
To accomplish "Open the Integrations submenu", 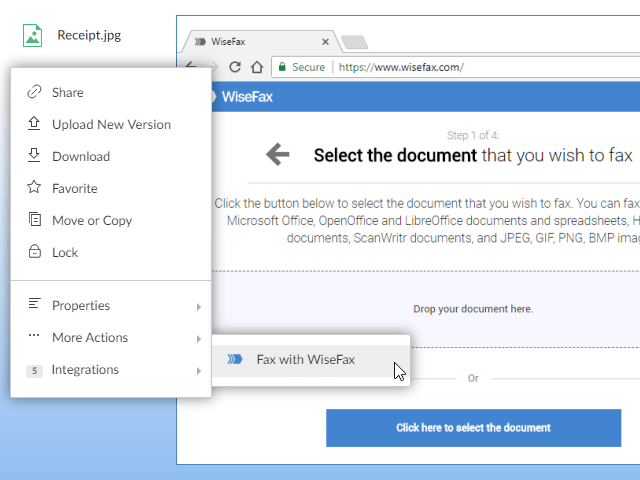I will [111, 370].
